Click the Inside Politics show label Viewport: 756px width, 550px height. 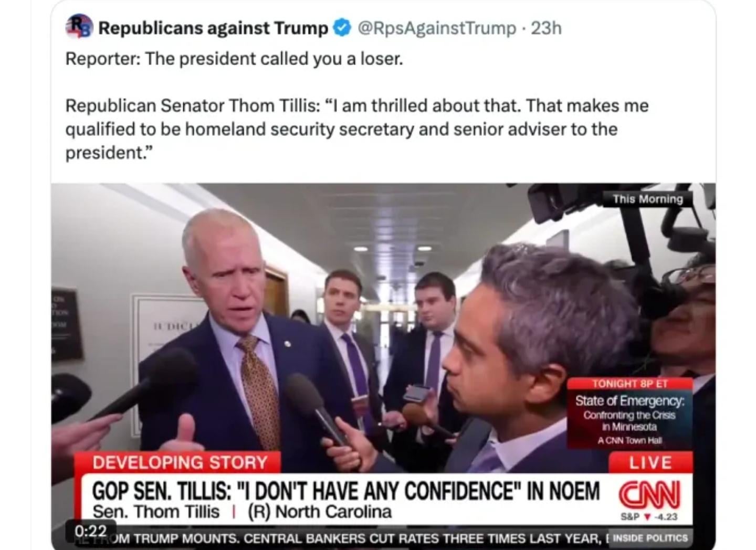click(650, 538)
